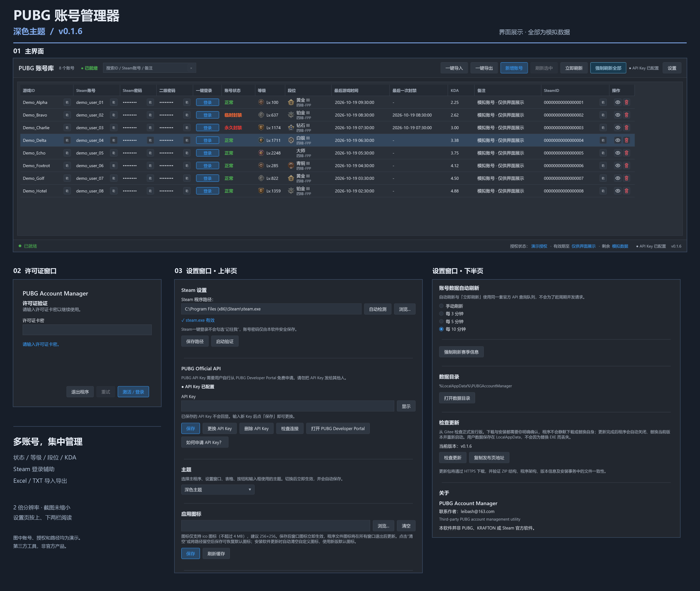The width and height of the screenshot is (700, 591).
Task: Copy the Steam password in Demo_Golf row
Action: point(150,179)
